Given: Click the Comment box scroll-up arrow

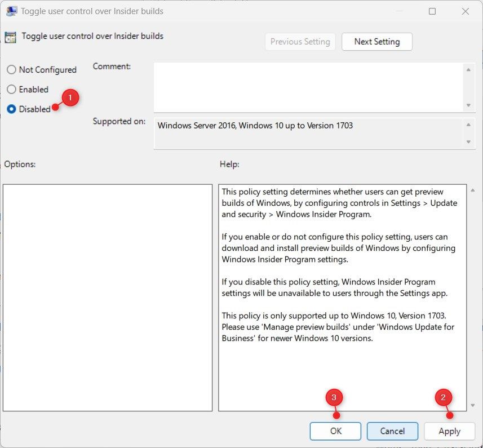Looking at the screenshot, I should click(469, 70).
